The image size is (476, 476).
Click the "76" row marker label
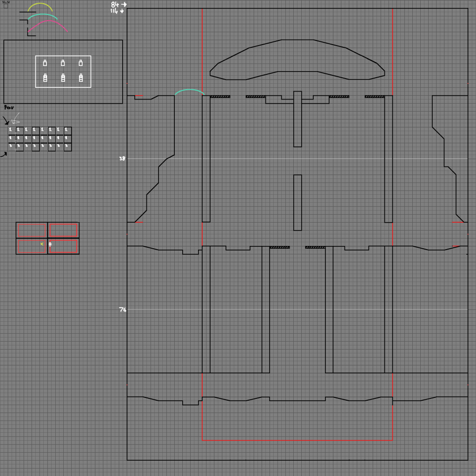[122, 310]
